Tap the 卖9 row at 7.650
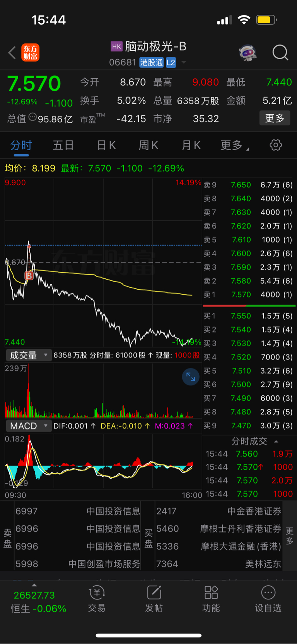This screenshot has height=644, width=297. [248, 185]
